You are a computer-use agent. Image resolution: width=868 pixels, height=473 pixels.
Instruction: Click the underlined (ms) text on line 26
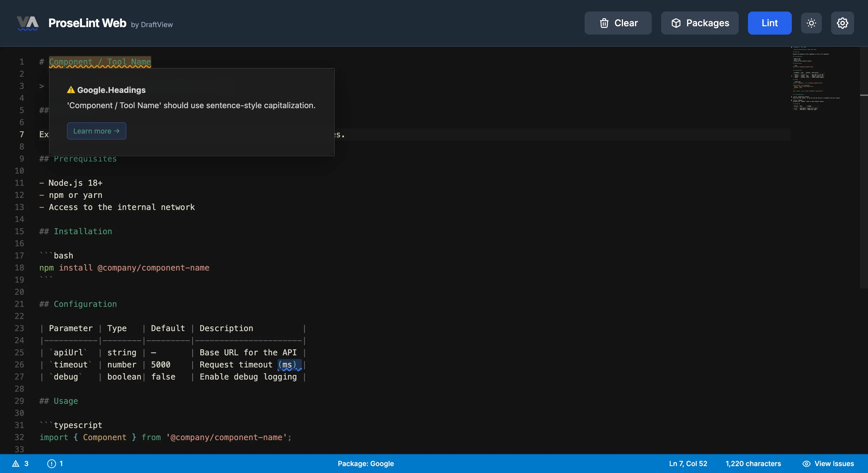(x=289, y=365)
